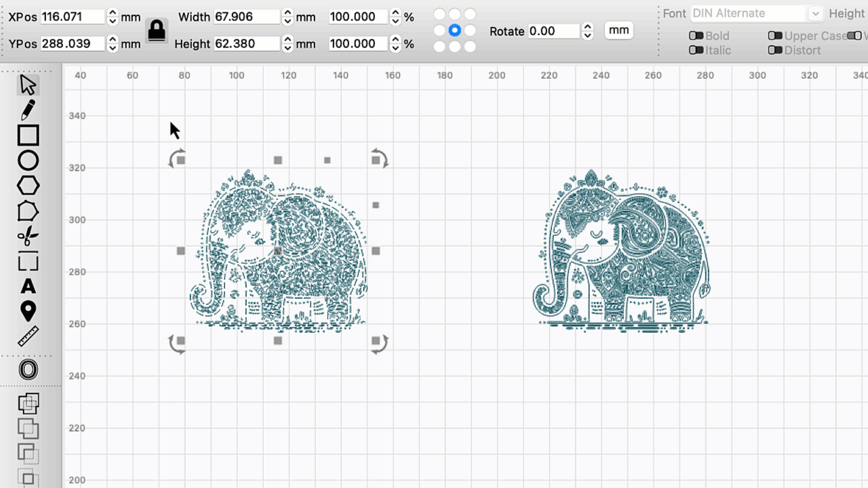Click the top-right rotate handle of selection

coord(380,160)
